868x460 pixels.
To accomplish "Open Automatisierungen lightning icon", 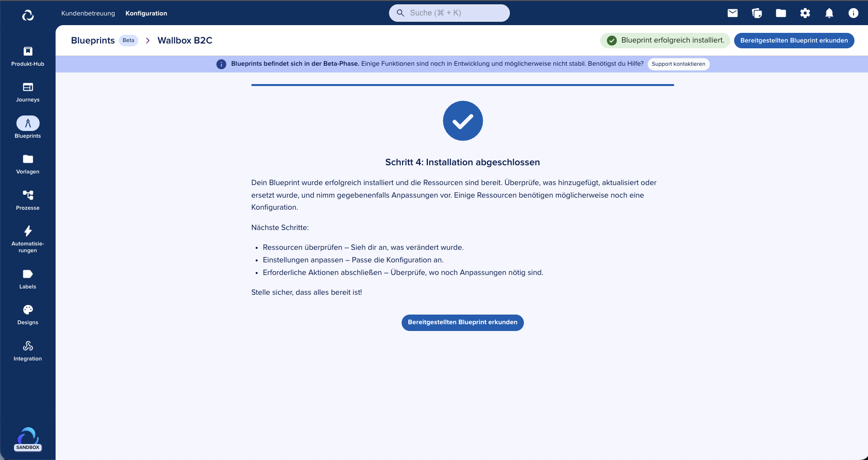I will (x=28, y=231).
